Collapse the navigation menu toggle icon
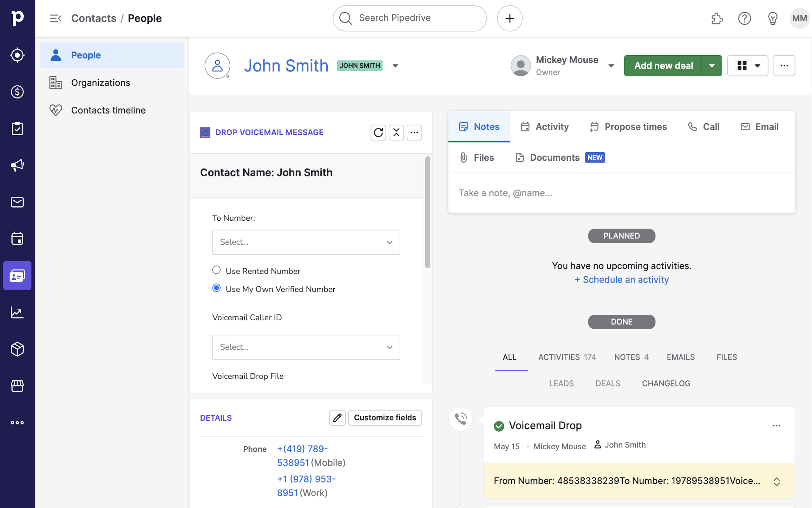Image resolution: width=812 pixels, height=508 pixels. 56,18
